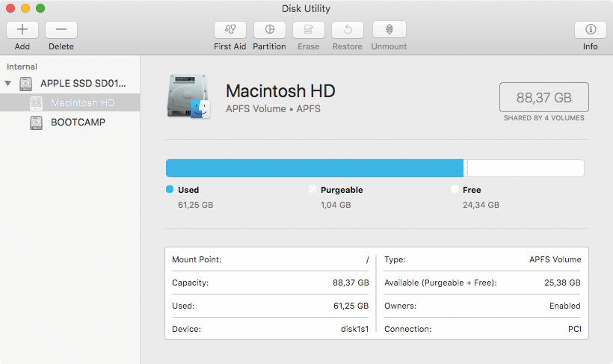Collapse the APPLE SSD disclosure triangle
The width and height of the screenshot is (613, 364).
7,83
